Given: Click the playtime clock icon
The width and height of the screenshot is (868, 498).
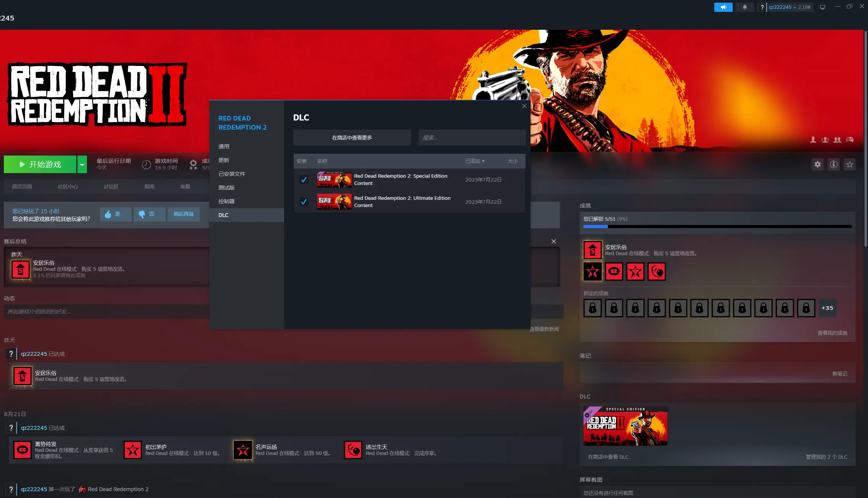Looking at the screenshot, I should (146, 165).
